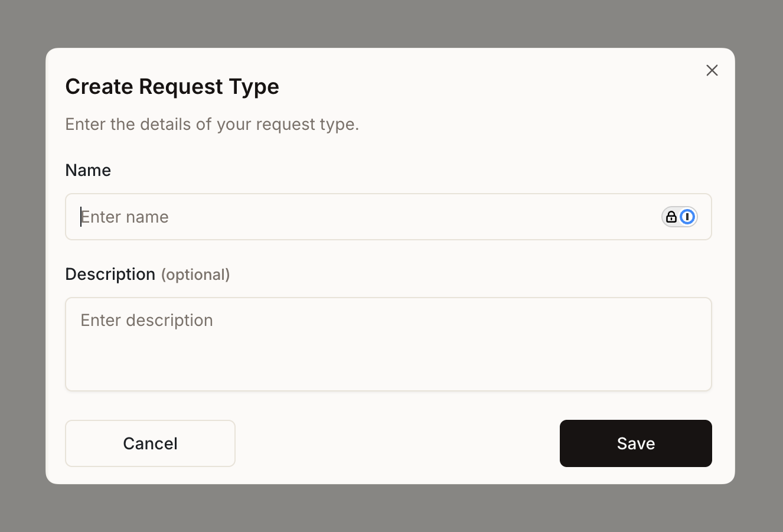Click the word "Type" in the dialog title
The height and width of the screenshot is (532, 783).
click(x=256, y=87)
